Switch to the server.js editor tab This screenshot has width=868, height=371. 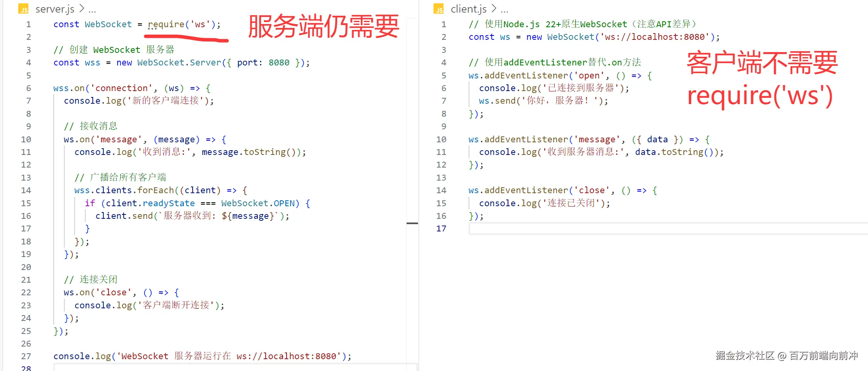(54, 9)
